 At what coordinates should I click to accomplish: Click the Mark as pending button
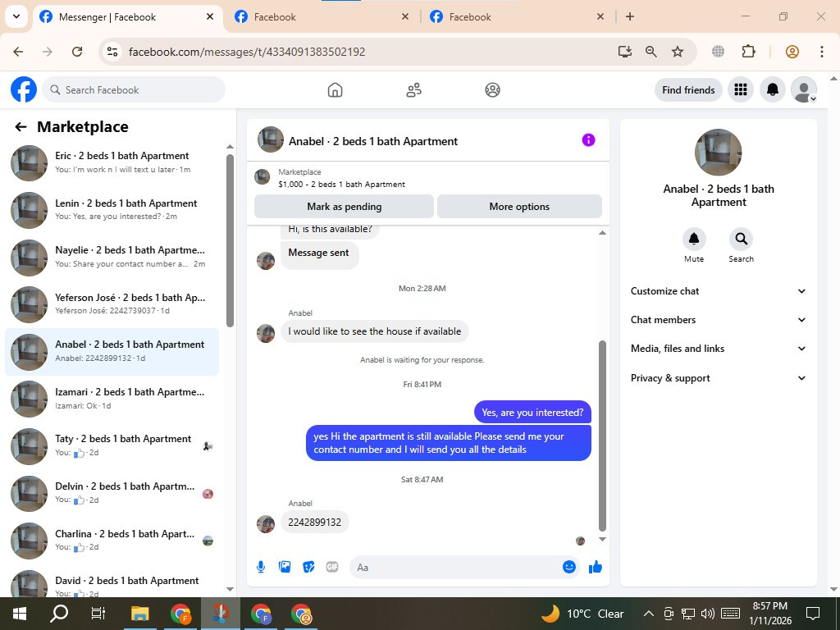(344, 206)
